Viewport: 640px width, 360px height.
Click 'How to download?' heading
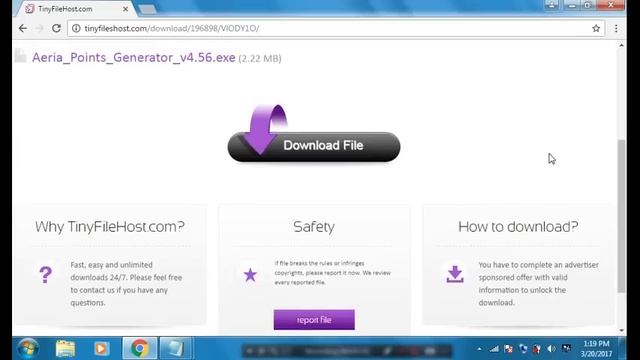518,227
